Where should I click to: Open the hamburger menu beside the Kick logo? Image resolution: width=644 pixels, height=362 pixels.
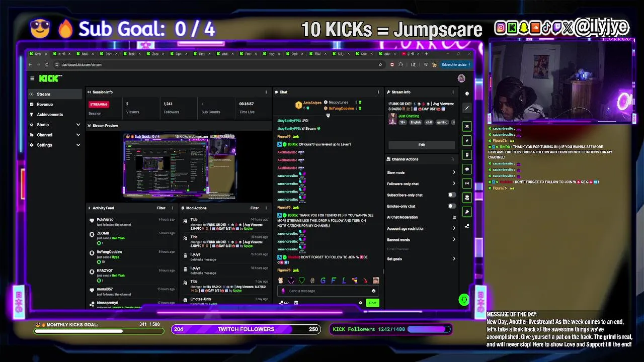click(32, 78)
